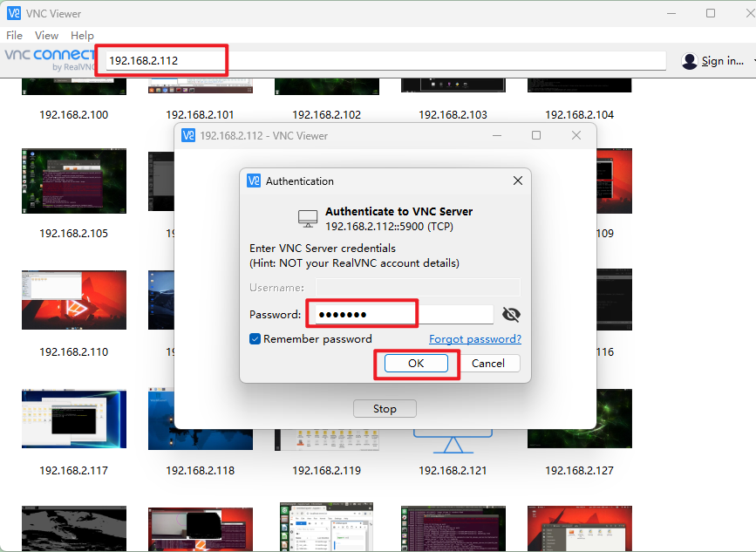Screen dimensions: 756x552
Task: Click the computer monitor icon in dialog
Action: (x=308, y=219)
